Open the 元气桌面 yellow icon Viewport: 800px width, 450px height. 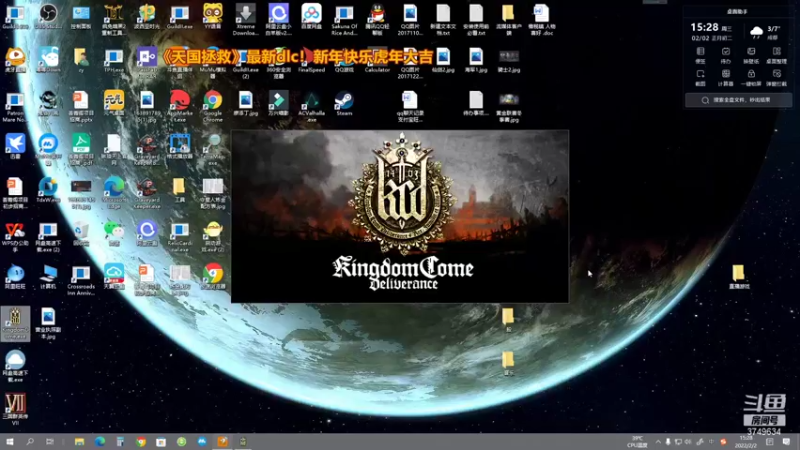tap(114, 104)
